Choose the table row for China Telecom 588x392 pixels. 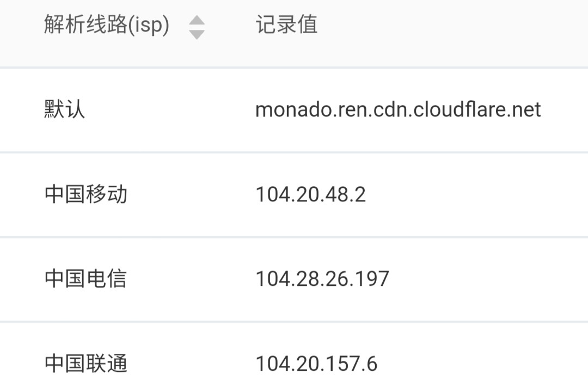tap(294, 279)
